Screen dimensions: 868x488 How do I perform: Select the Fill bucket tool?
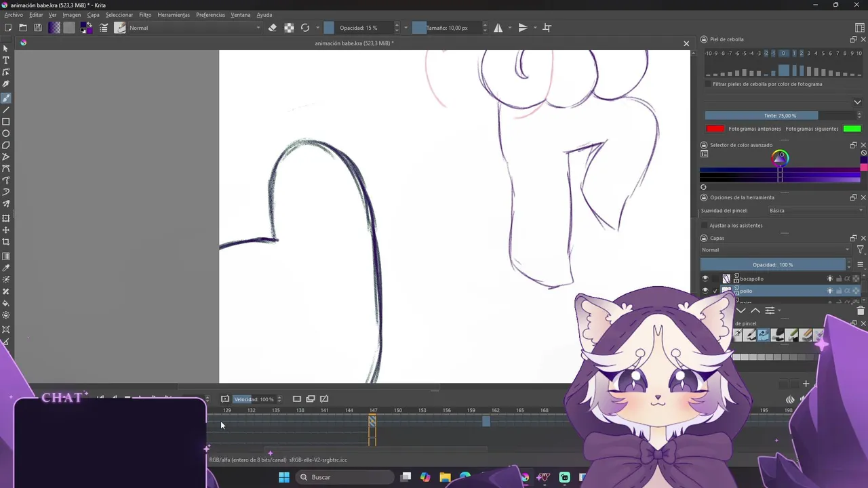coord(6,304)
